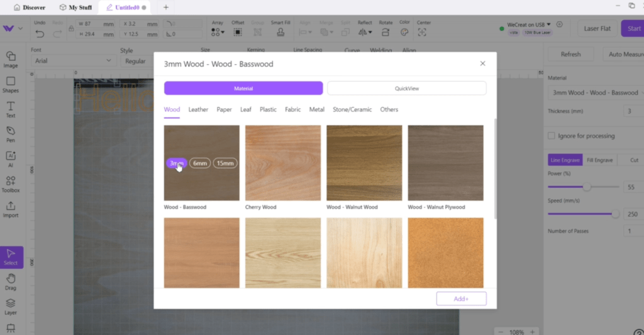Activate the Drag hand tool
This screenshot has height=335, width=644.
click(11, 282)
